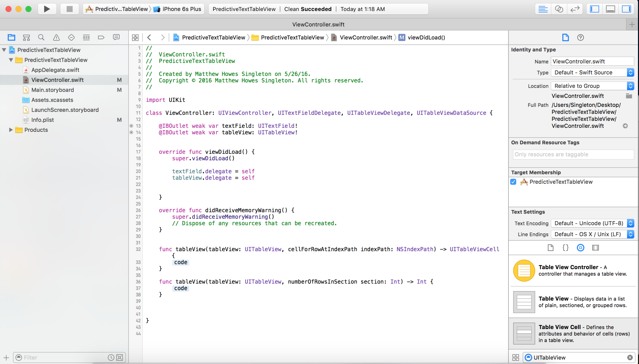
Task: Show the Standard editor
Action: click(x=543, y=9)
